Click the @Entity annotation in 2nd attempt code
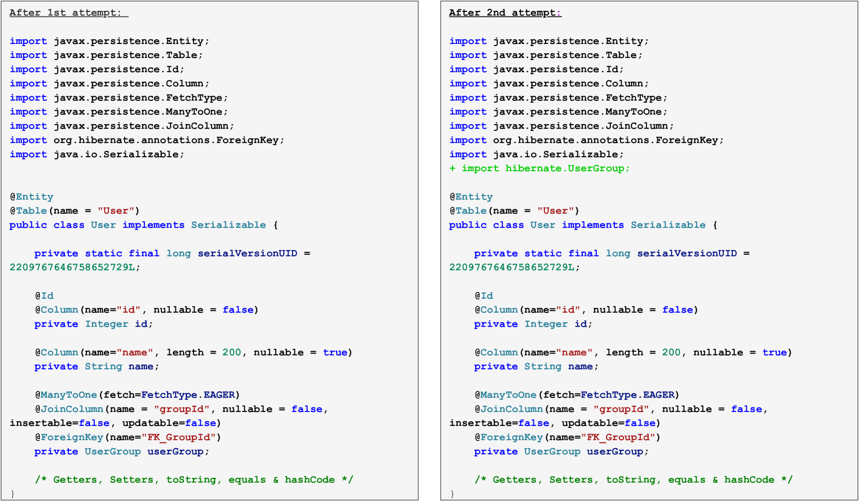The height and width of the screenshot is (504, 859). click(x=471, y=196)
